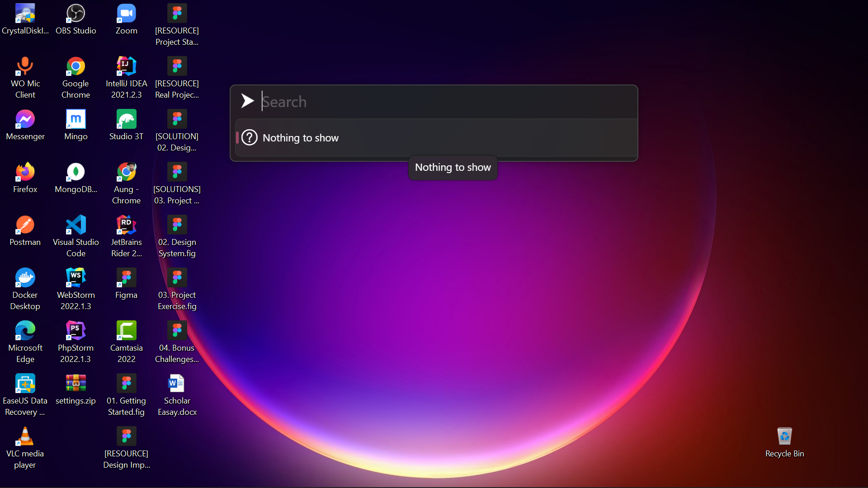Click the Scholar Easay.docx Word file

[x=177, y=384]
